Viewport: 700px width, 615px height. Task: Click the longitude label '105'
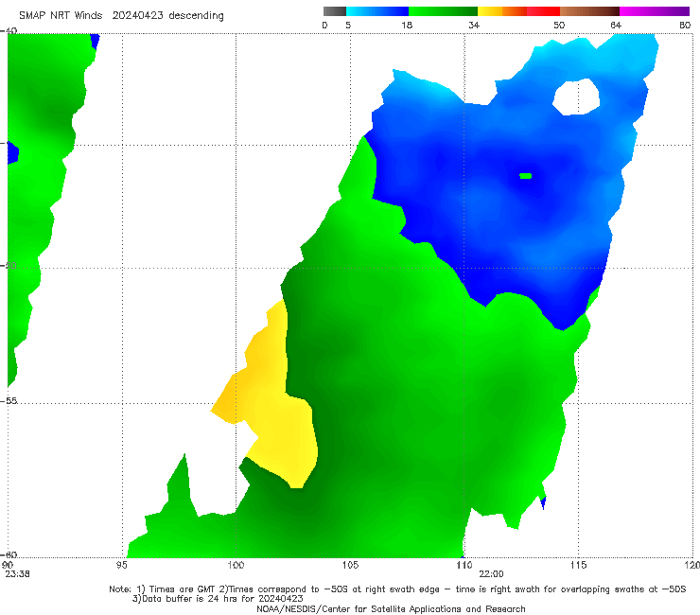click(x=350, y=565)
